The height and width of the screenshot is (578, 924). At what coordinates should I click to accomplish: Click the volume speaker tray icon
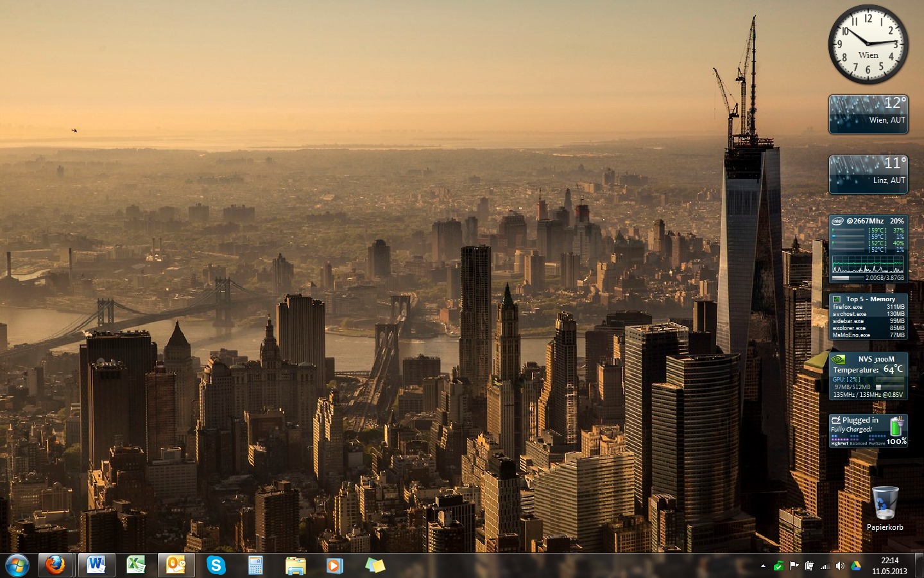tap(840, 566)
